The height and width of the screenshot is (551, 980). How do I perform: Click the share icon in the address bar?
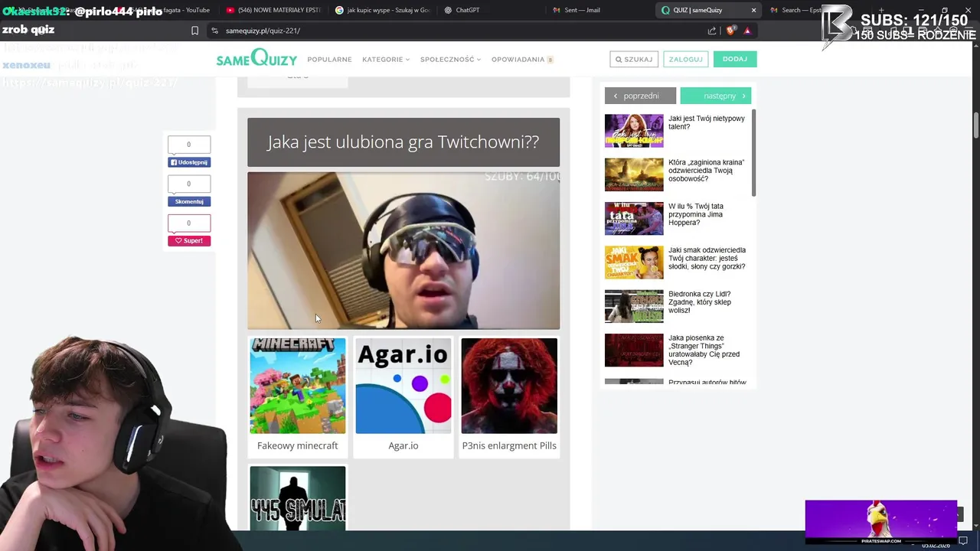(712, 31)
